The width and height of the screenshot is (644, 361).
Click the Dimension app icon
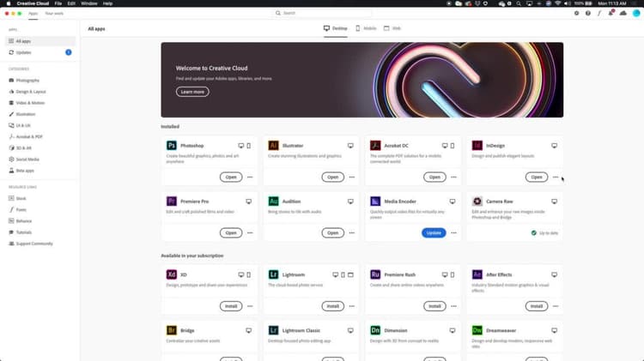click(375, 330)
